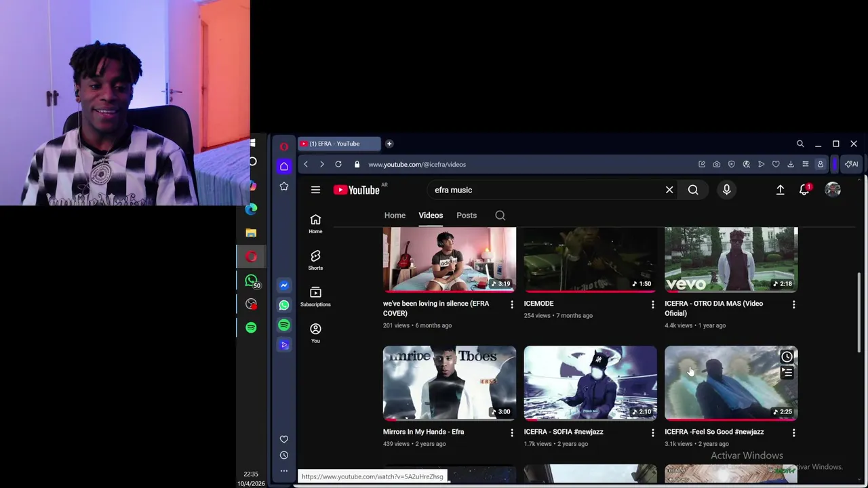Open the notifications bell

point(804,190)
